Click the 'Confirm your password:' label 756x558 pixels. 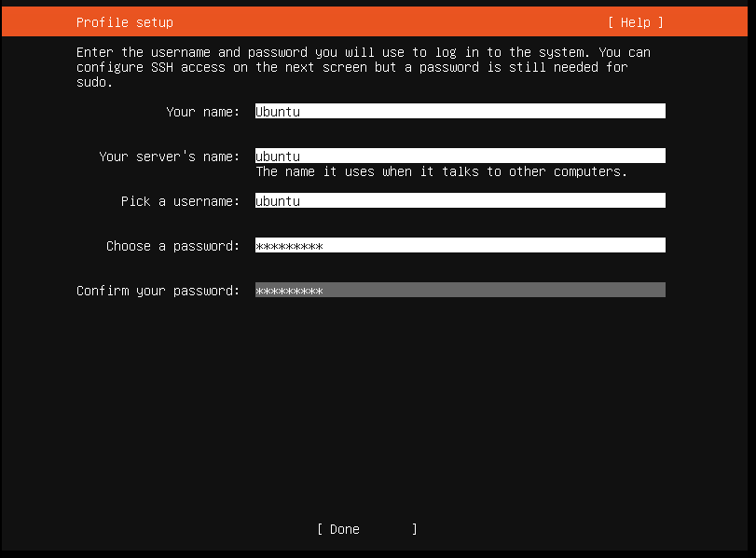(x=158, y=291)
